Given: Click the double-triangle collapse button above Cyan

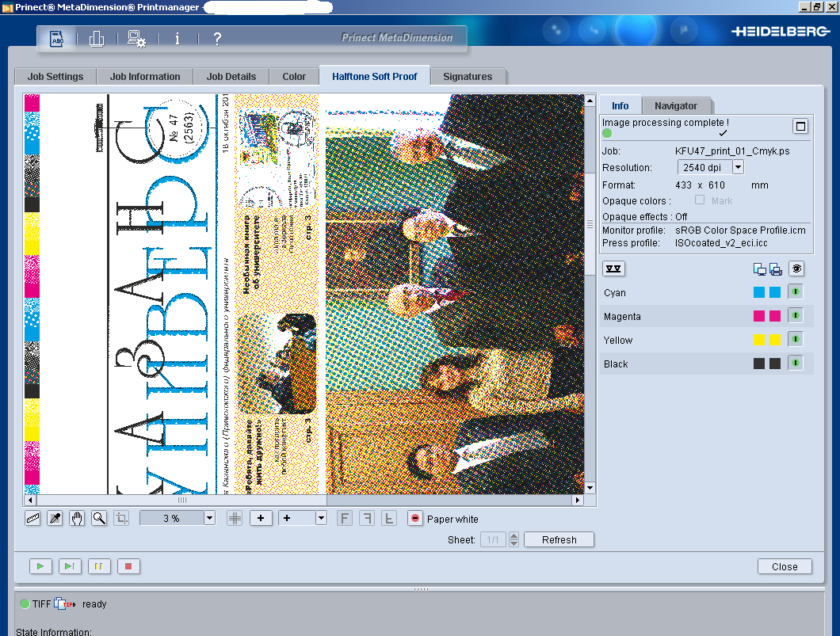Looking at the screenshot, I should [x=613, y=268].
